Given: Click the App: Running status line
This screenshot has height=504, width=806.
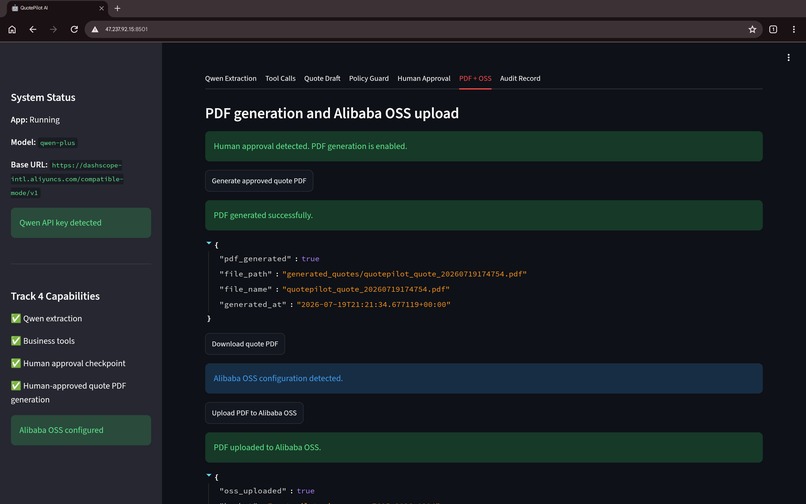Looking at the screenshot, I should click(35, 120).
